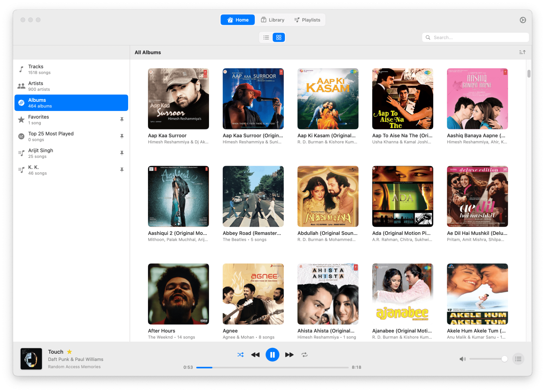The height and width of the screenshot is (392, 545).
Task: Toggle repeat mode
Action: tap(304, 355)
